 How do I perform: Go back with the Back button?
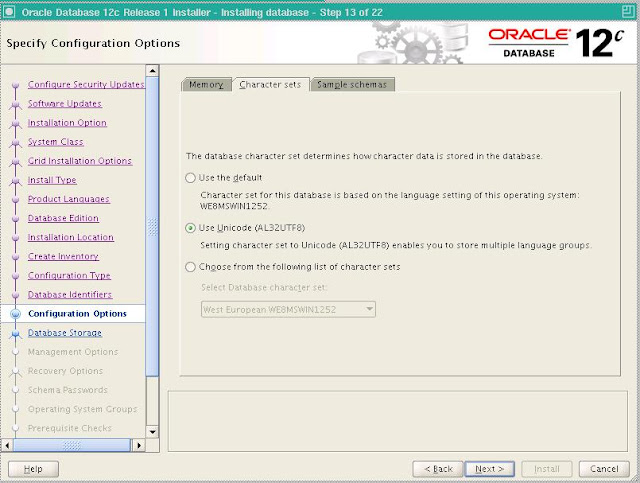tap(438, 469)
